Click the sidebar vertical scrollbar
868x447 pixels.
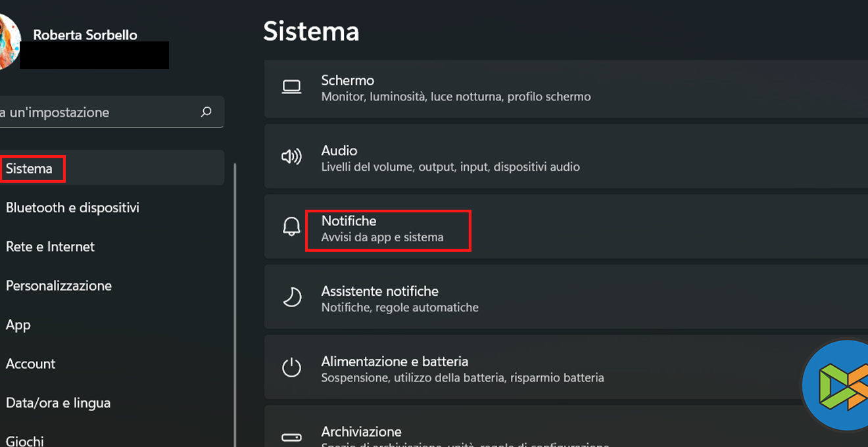tap(235, 296)
